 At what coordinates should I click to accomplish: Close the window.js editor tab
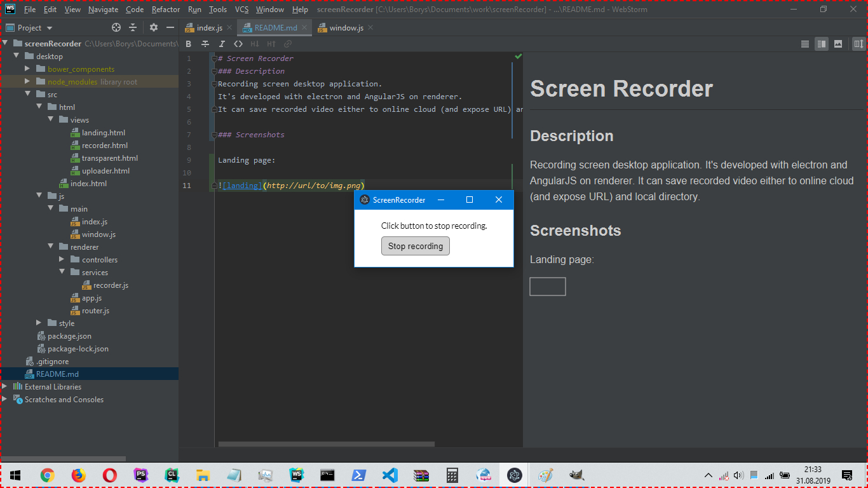pos(370,27)
